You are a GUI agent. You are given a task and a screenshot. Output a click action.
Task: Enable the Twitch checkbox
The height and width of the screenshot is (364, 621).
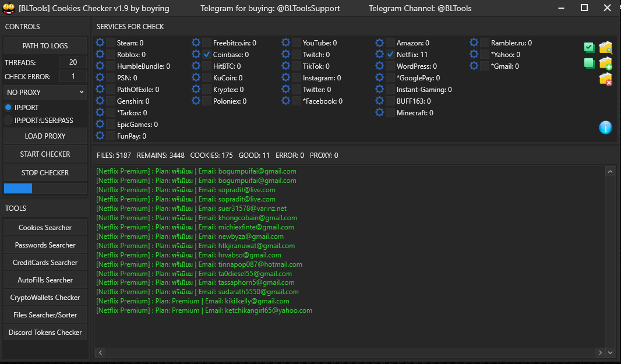pos(297,54)
